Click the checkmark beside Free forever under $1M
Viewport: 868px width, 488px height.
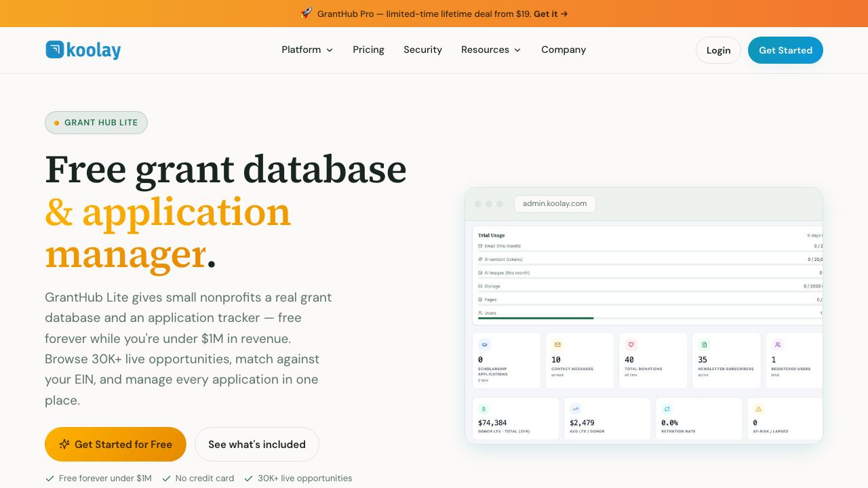pyautogui.click(x=50, y=479)
